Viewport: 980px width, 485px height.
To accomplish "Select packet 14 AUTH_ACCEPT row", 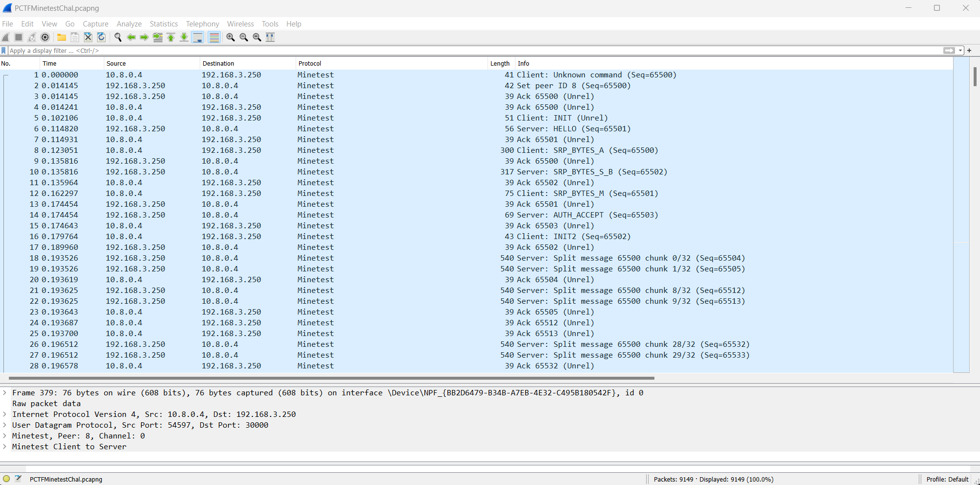I will (x=476, y=215).
